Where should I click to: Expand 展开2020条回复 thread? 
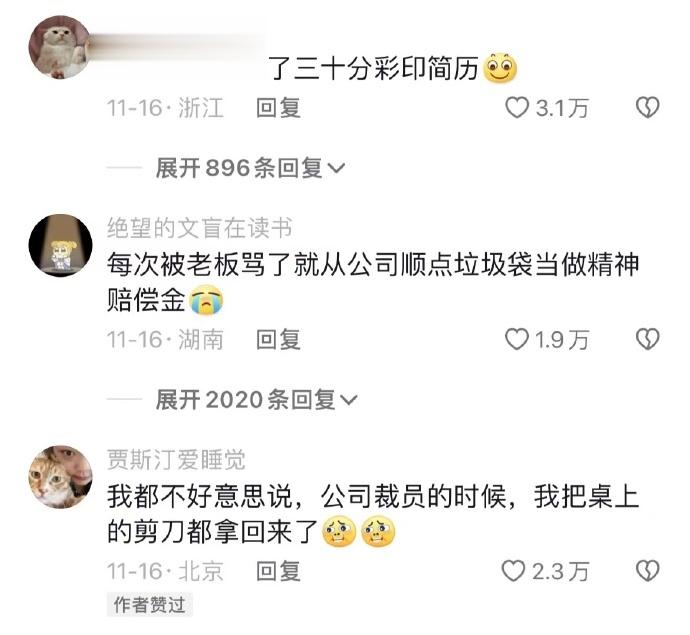pos(256,400)
